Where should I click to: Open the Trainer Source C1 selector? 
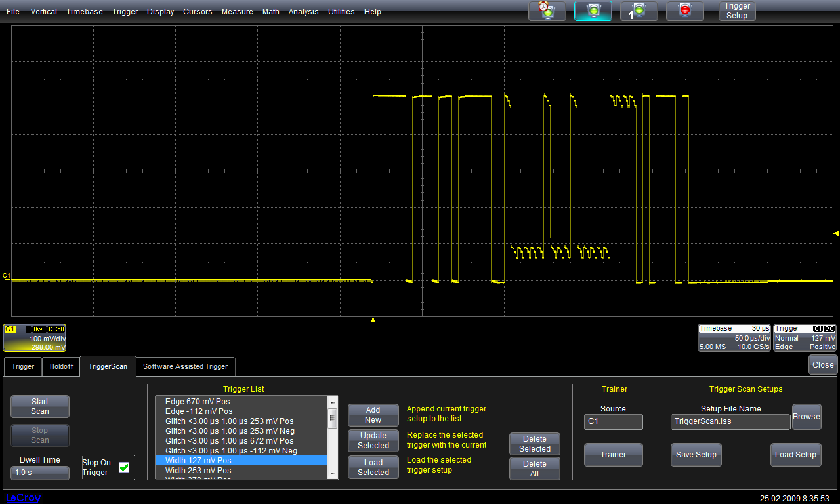[613, 422]
